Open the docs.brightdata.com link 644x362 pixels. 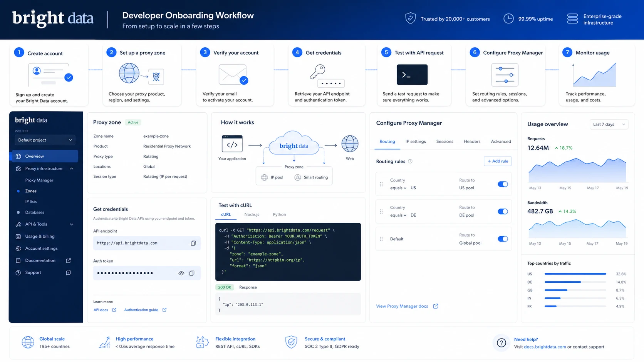[545, 347]
